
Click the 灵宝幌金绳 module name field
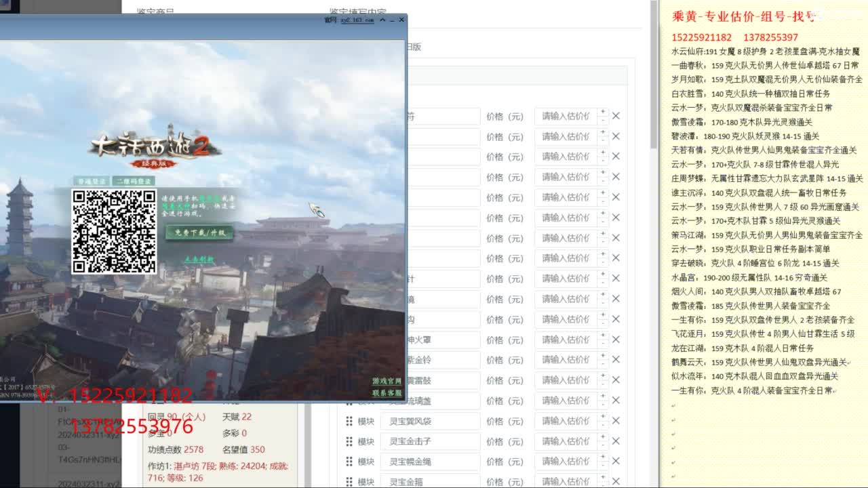tap(430, 462)
